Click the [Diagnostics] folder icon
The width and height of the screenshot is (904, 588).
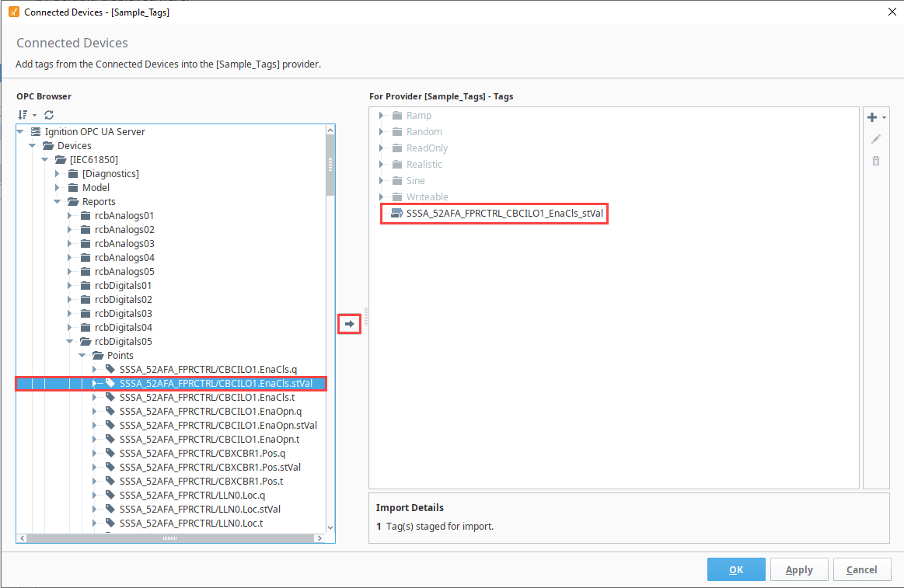pyautogui.click(x=73, y=173)
